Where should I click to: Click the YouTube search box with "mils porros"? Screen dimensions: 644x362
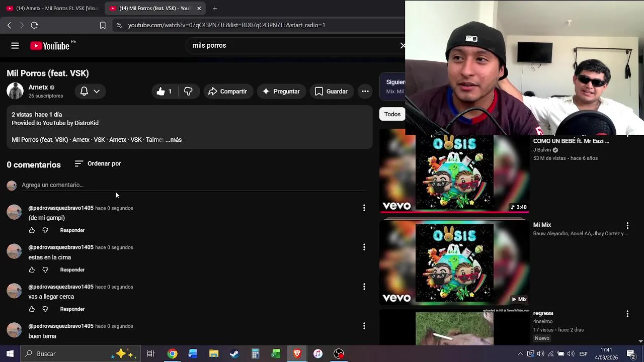click(294, 46)
